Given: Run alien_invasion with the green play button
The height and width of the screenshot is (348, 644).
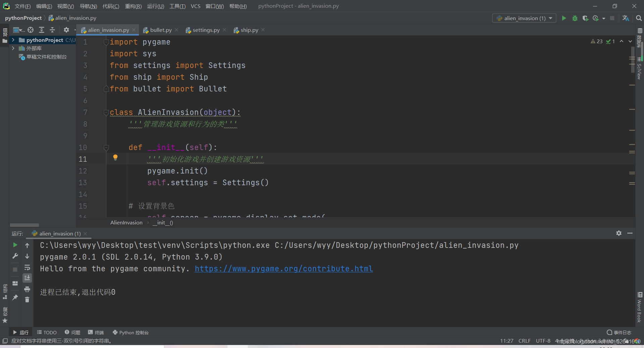Looking at the screenshot, I should (x=564, y=18).
